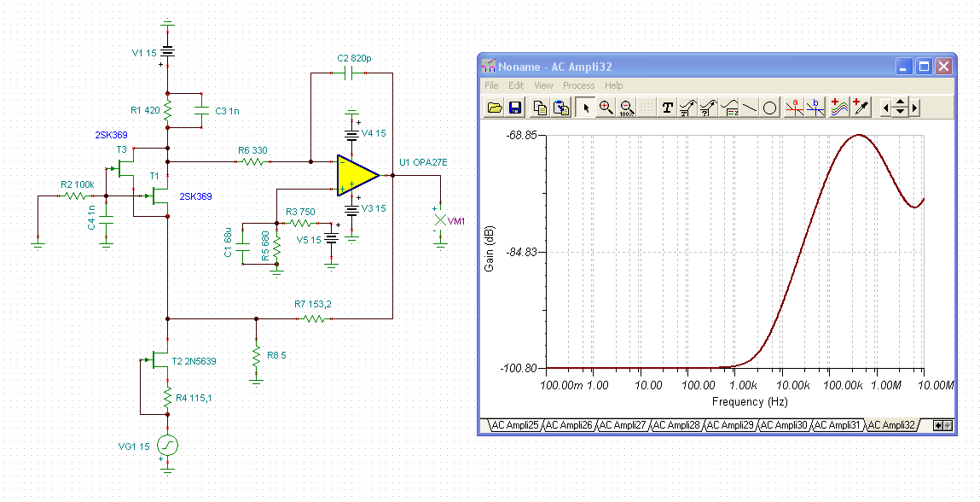Click the R7 153,2 resistor label

click(x=313, y=304)
